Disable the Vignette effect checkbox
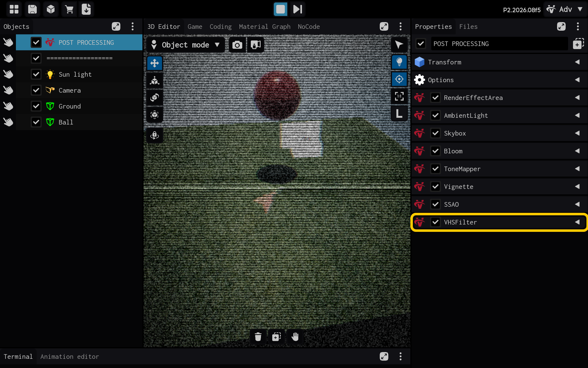This screenshot has width=588, height=368. [x=435, y=186]
